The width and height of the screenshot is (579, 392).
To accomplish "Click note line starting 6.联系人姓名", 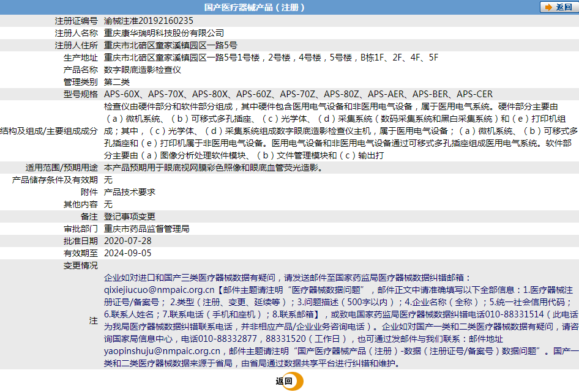I will (x=341, y=314).
